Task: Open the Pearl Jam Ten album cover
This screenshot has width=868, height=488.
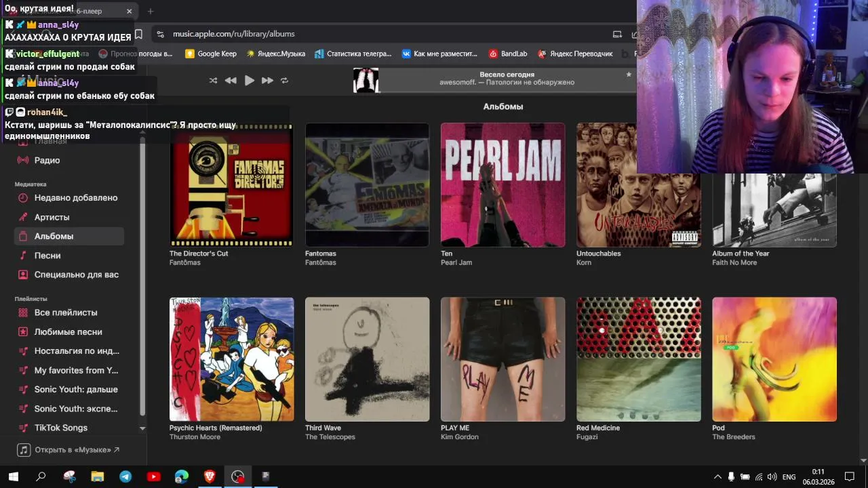Action: point(502,185)
